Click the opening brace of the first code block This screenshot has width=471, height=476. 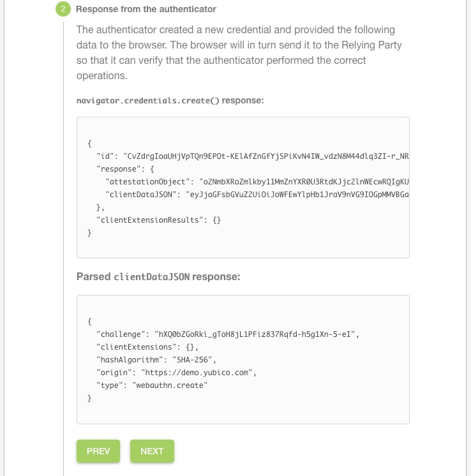pyautogui.click(x=89, y=143)
